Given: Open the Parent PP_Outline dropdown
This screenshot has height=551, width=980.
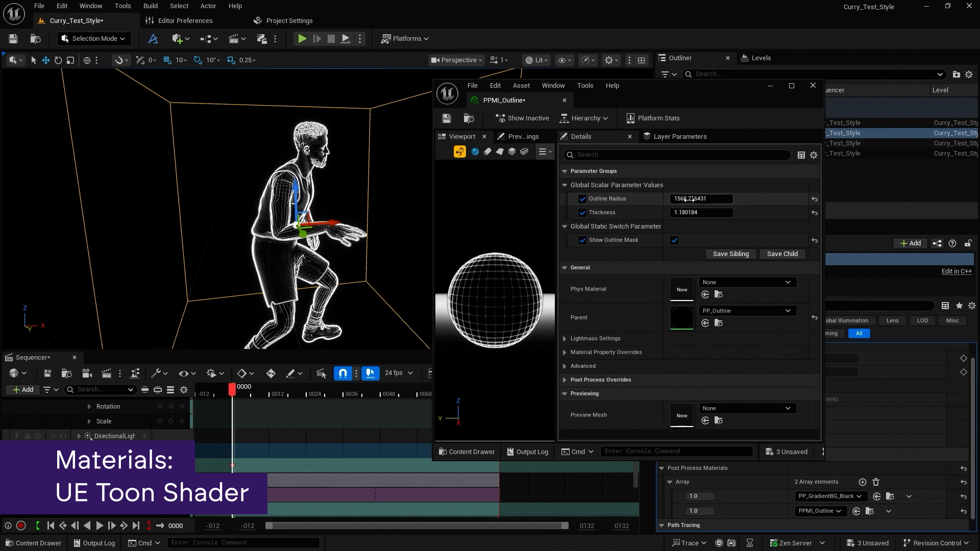Looking at the screenshot, I should coord(747,311).
